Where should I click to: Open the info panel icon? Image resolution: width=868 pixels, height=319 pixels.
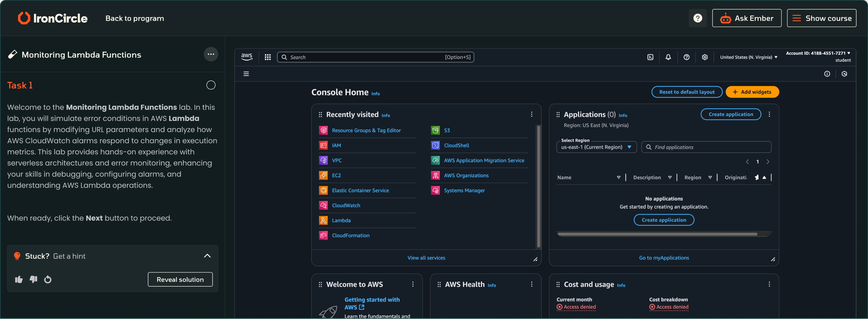pyautogui.click(x=827, y=74)
